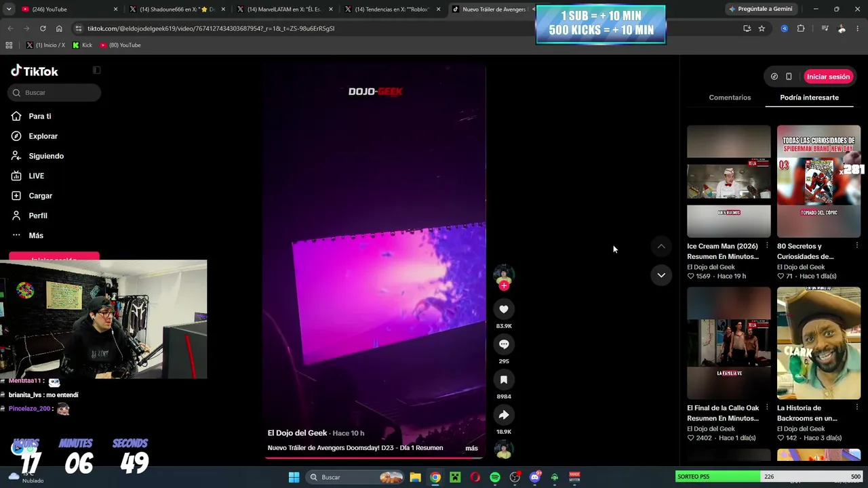Open the TikTok coin icon
This screenshot has height=488, width=868.
(x=774, y=77)
